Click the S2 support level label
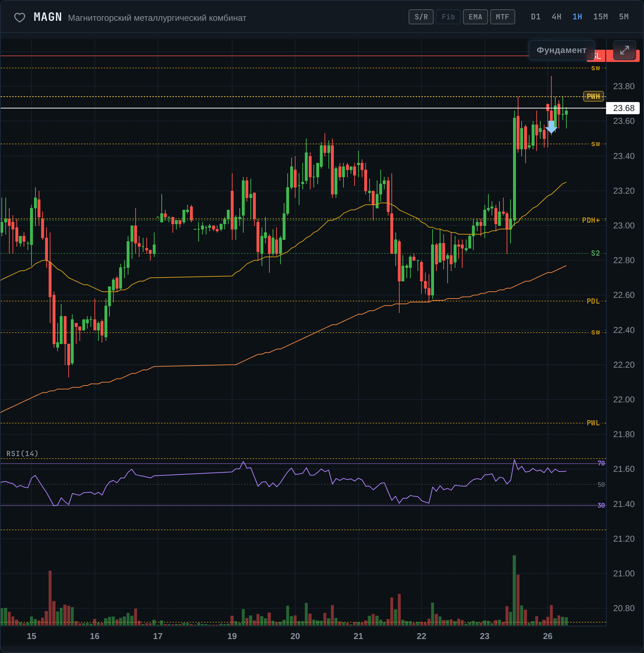This screenshot has width=644, height=653. click(x=595, y=253)
